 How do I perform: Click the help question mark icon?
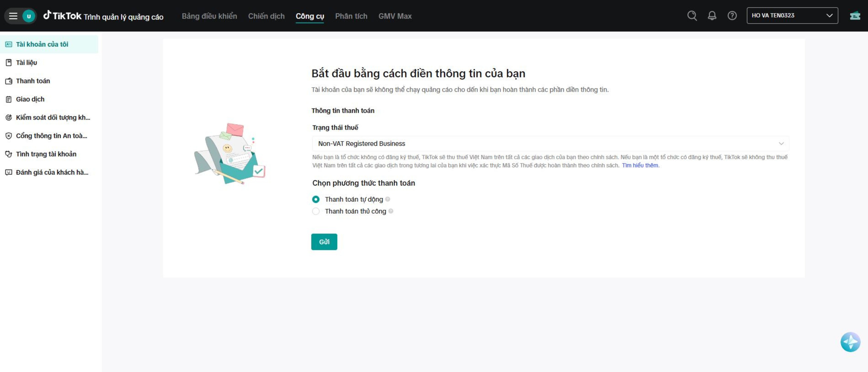[732, 15]
